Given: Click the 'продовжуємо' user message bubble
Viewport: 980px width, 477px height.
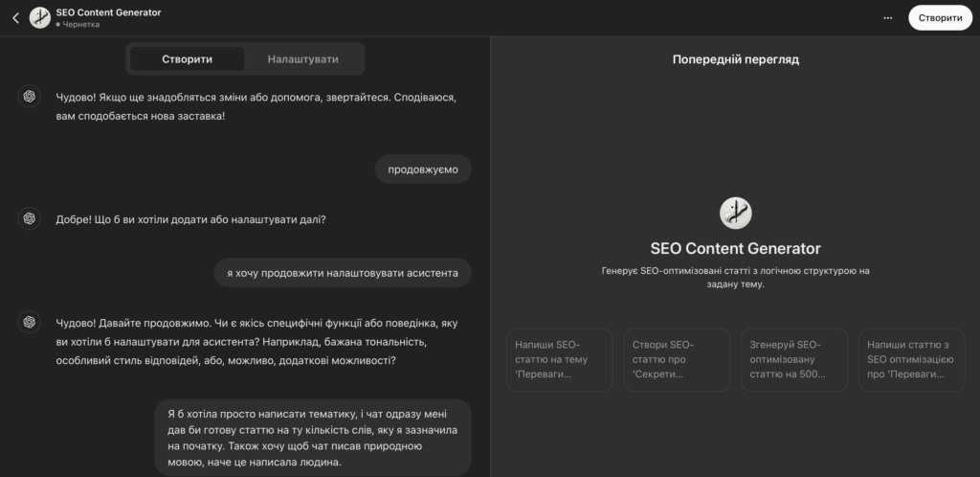Looking at the screenshot, I should [423, 170].
